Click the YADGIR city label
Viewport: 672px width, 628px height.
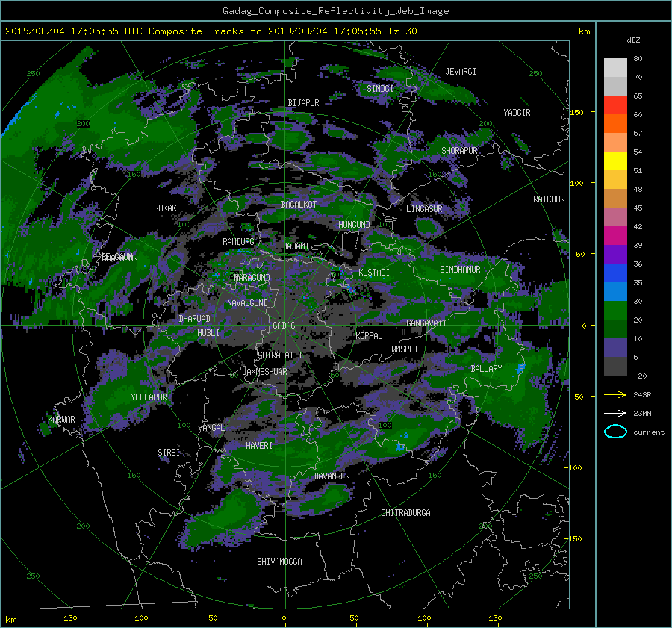tap(517, 113)
